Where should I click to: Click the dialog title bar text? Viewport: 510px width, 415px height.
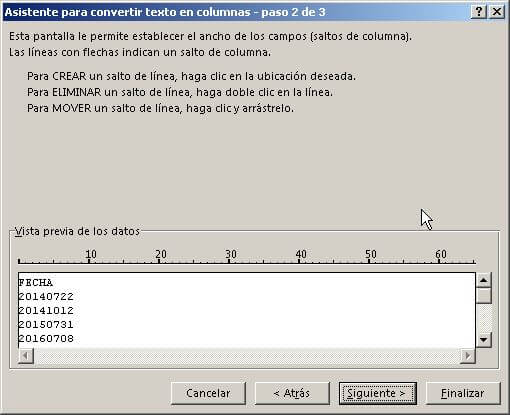click(165, 12)
